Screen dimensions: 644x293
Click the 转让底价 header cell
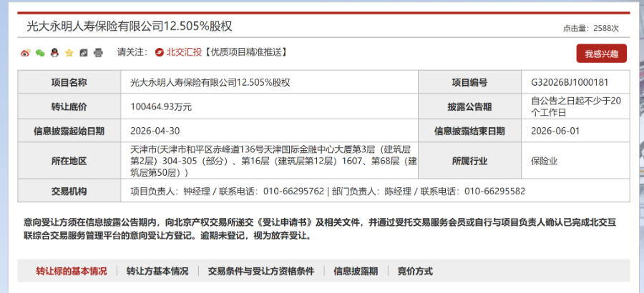(69, 106)
